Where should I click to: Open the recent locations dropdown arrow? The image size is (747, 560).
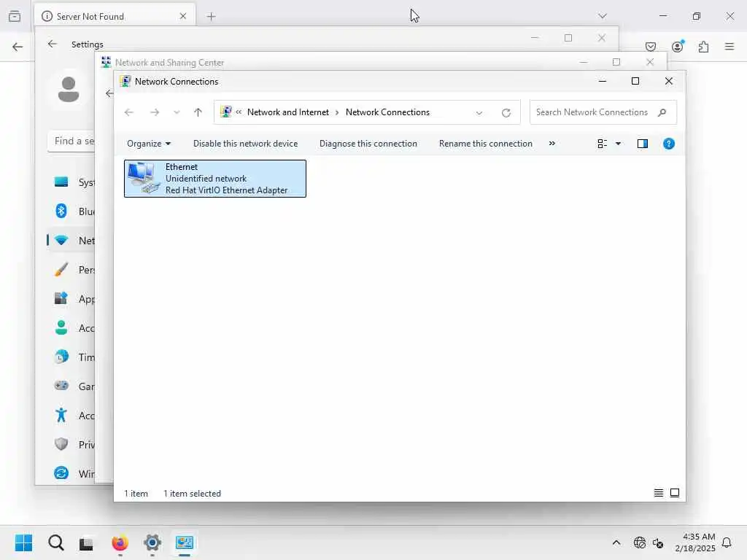tap(177, 112)
